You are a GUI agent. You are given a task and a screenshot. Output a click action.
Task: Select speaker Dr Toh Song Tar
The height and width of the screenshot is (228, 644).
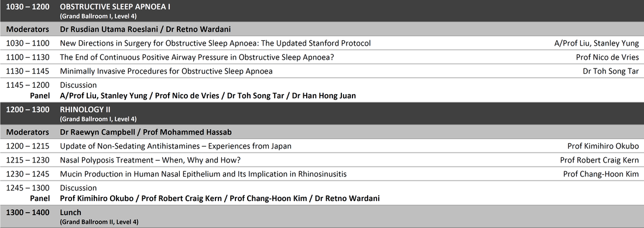[611, 71]
